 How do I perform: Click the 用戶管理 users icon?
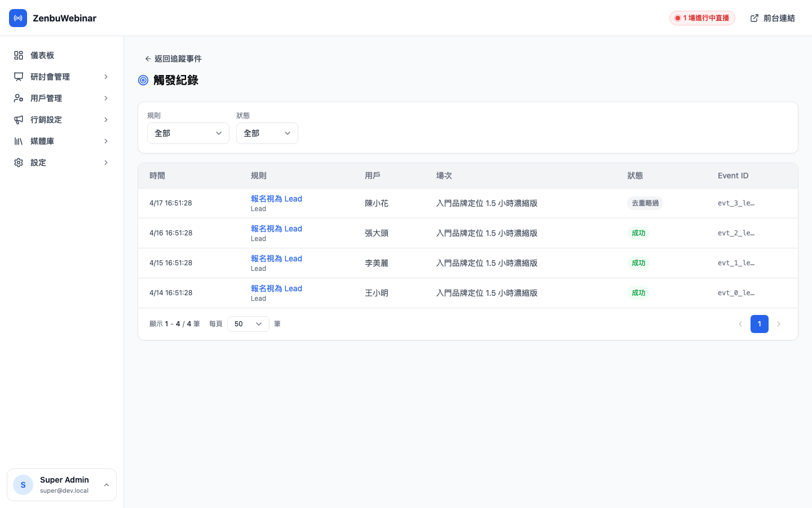coord(18,98)
